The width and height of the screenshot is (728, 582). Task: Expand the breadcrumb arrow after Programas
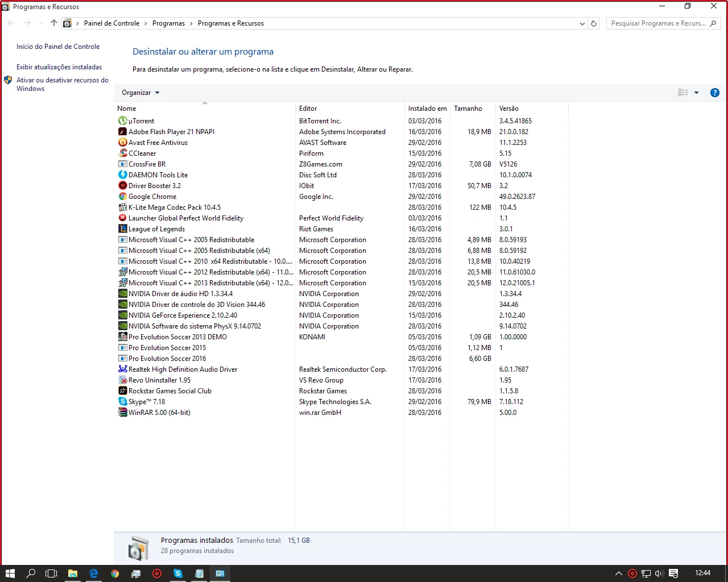[x=192, y=23]
